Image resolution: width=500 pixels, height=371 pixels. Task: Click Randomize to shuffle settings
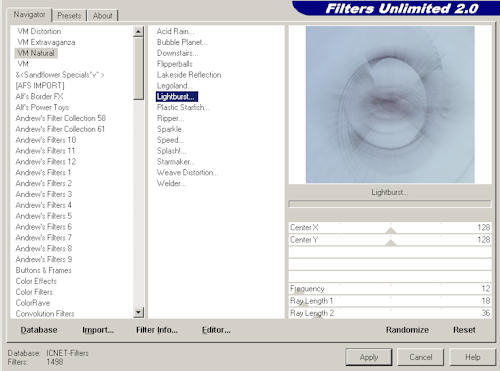[407, 330]
